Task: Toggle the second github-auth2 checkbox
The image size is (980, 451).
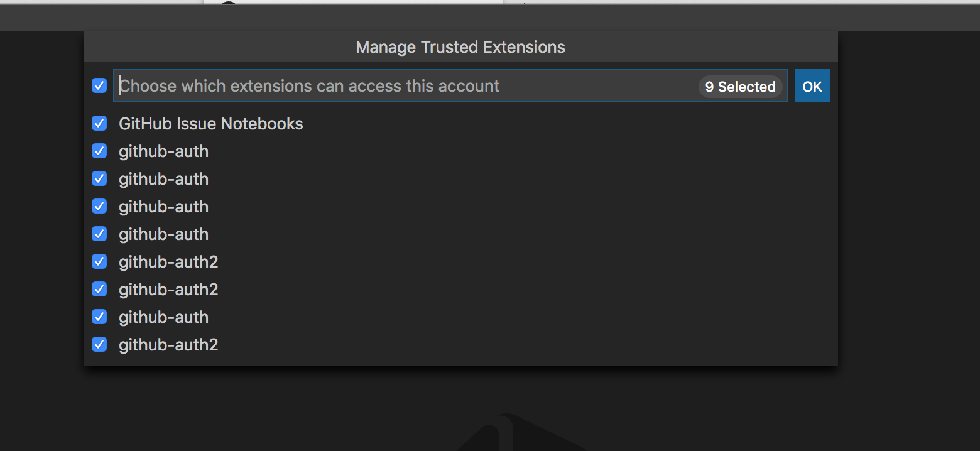Action: pos(99,289)
